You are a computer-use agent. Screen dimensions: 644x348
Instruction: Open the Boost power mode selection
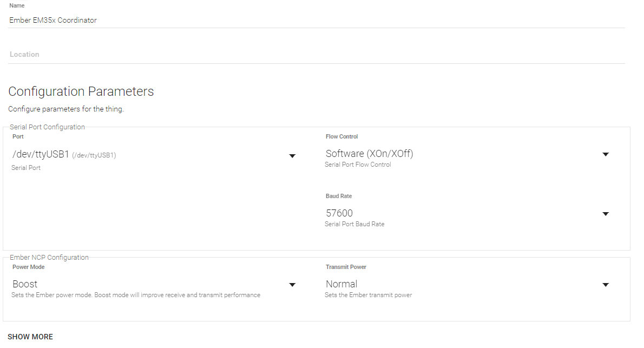25,284
